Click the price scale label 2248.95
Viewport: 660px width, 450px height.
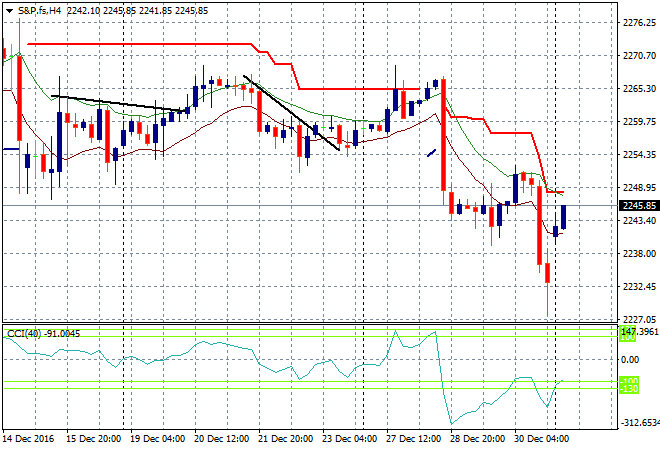[639, 187]
